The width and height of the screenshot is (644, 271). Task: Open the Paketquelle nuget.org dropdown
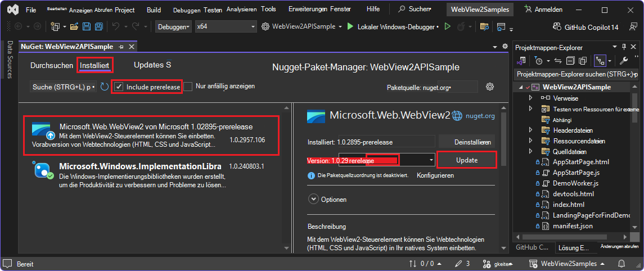pos(458,87)
